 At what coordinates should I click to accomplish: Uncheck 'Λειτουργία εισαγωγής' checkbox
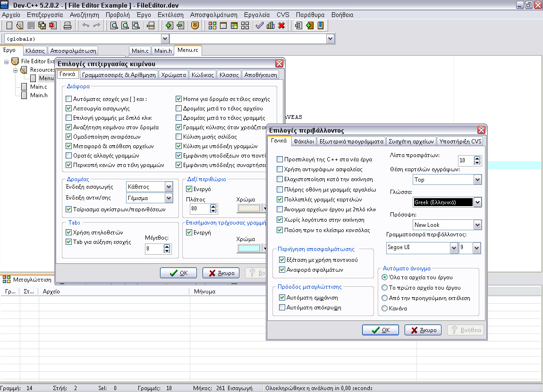pos(68,108)
